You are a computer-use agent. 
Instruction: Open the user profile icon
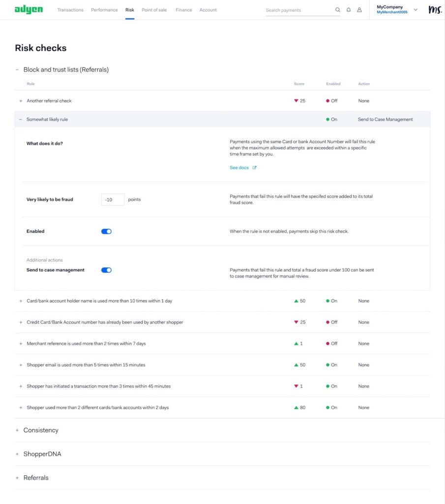tap(359, 10)
